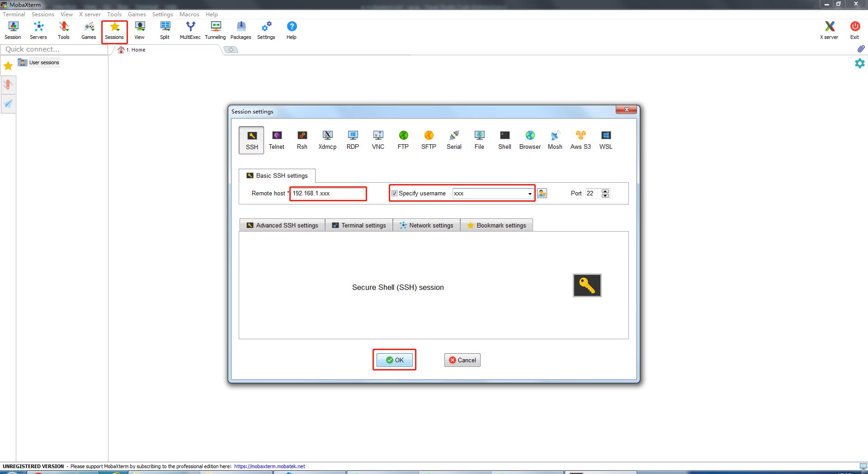This screenshot has width=868, height=474.
Task: Click the Sessions star toolbar icon
Action: coord(114,31)
